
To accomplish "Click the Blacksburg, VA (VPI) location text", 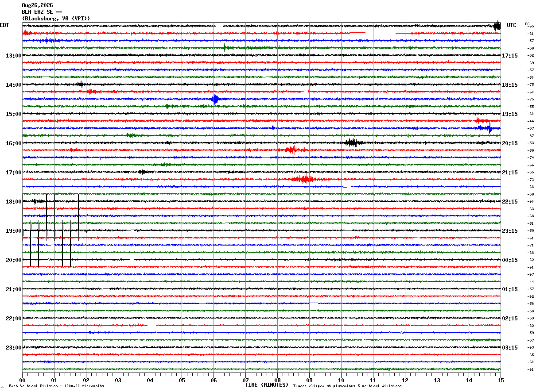I will pos(56,19).
